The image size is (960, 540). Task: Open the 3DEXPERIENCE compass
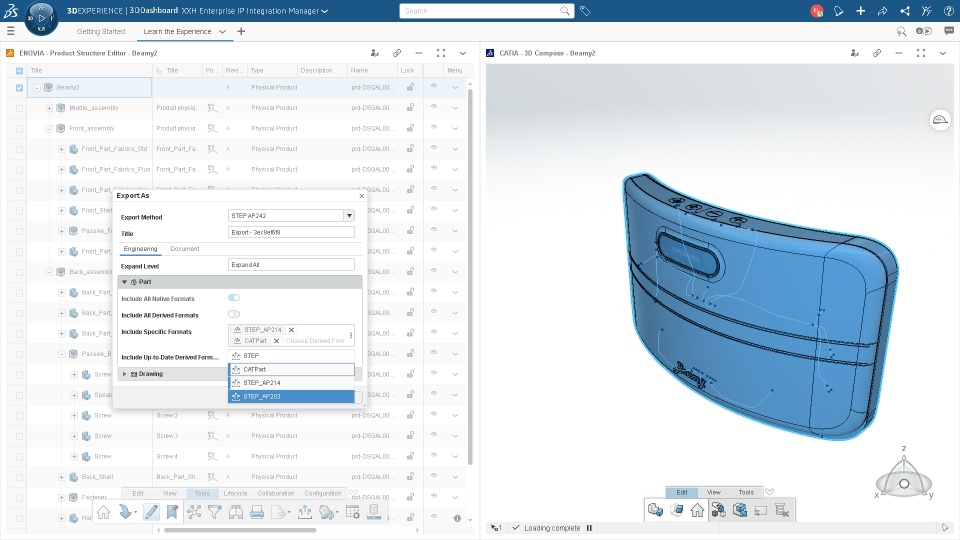point(41,18)
